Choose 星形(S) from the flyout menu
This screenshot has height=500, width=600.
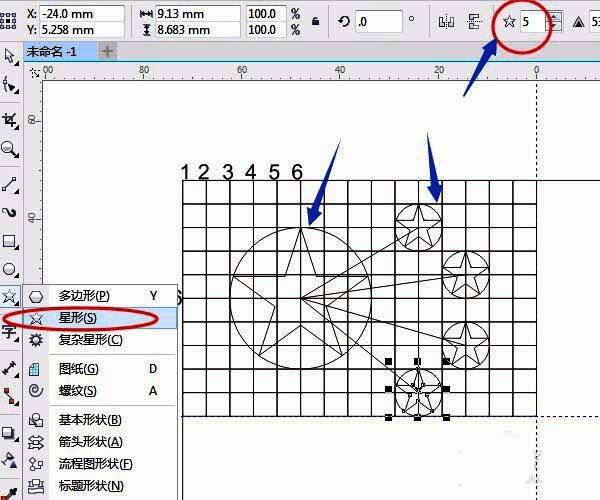[76, 318]
